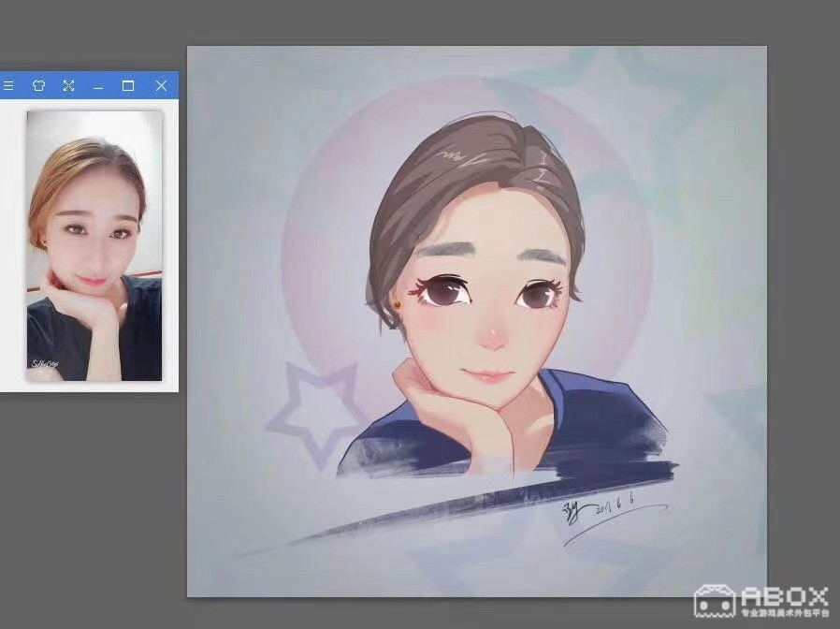Screen dimensions: 840x629
Task: Open the hamburger menu in viewer title bar
Action: 8,86
